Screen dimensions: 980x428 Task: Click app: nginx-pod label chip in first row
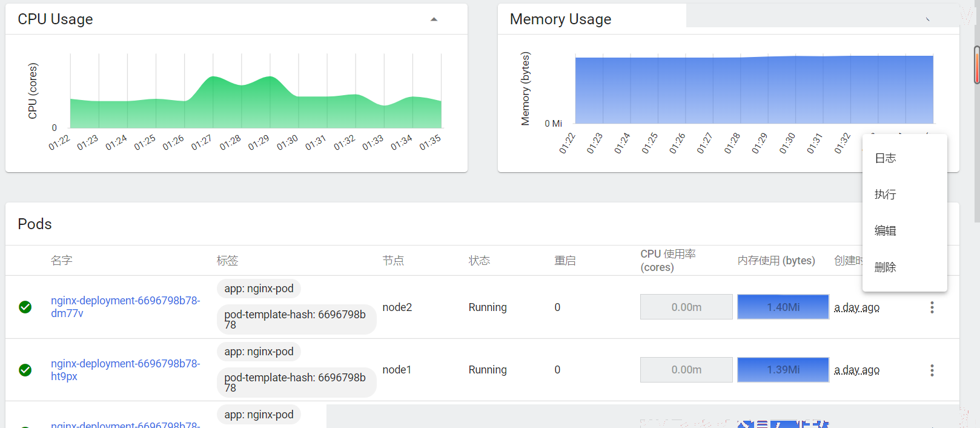tap(259, 289)
